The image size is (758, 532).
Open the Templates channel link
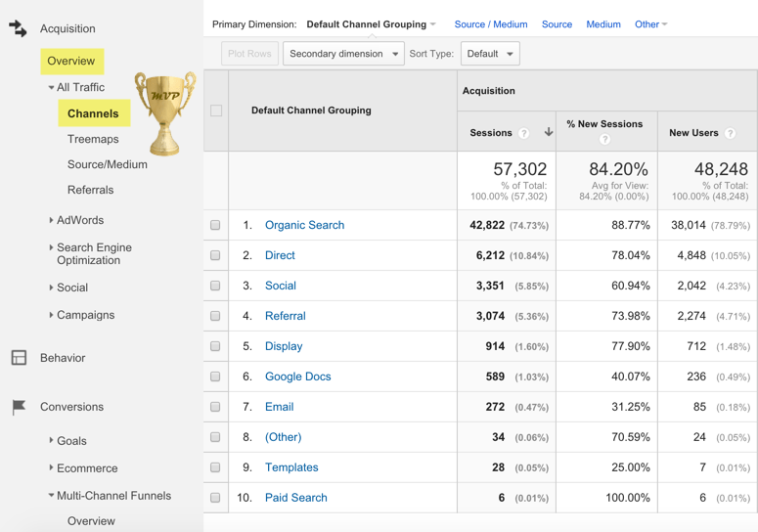point(291,467)
